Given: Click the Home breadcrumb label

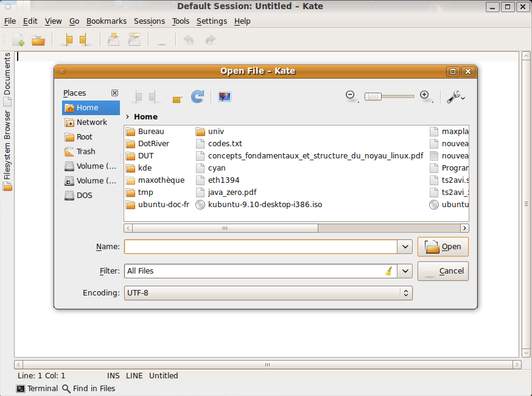Looking at the screenshot, I should click(x=146, y=117).
